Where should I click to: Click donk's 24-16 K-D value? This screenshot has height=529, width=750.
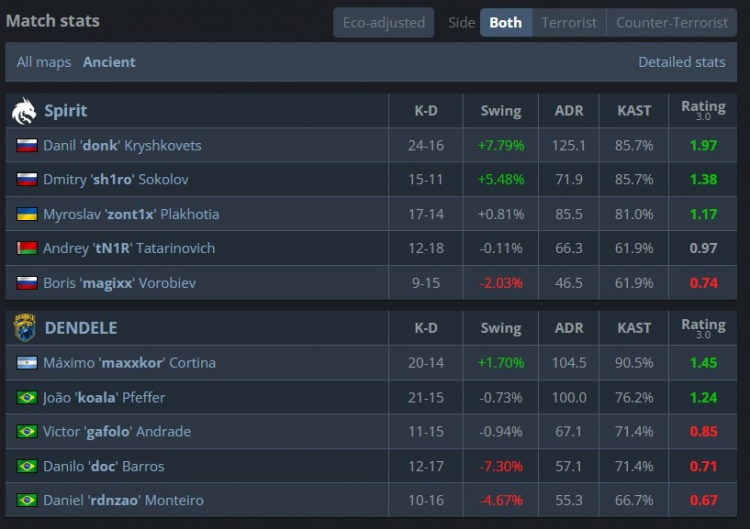[426, 145]
